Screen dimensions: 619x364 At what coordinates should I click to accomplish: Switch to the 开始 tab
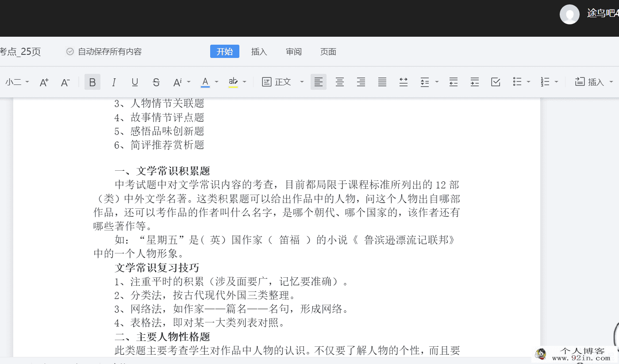point(225,51)
